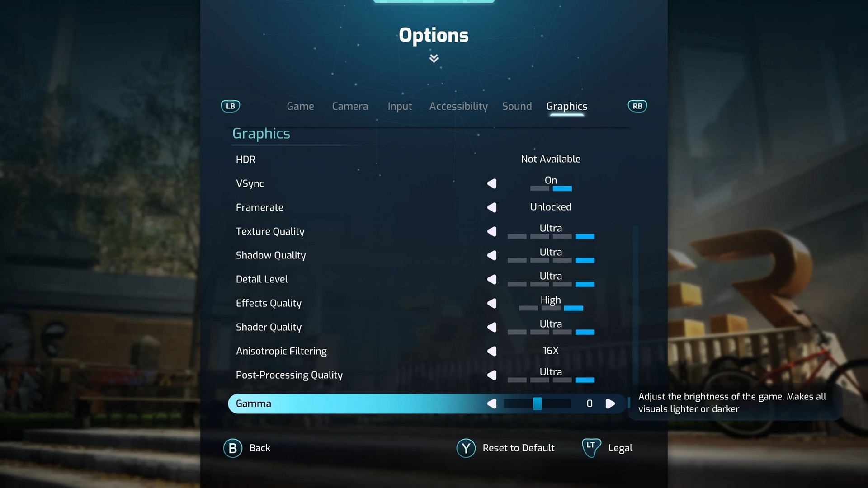Screen dimensions: 868x488
Task: Click the left arrow icon for Shadow Quality
Action: [x=491, y=255]
